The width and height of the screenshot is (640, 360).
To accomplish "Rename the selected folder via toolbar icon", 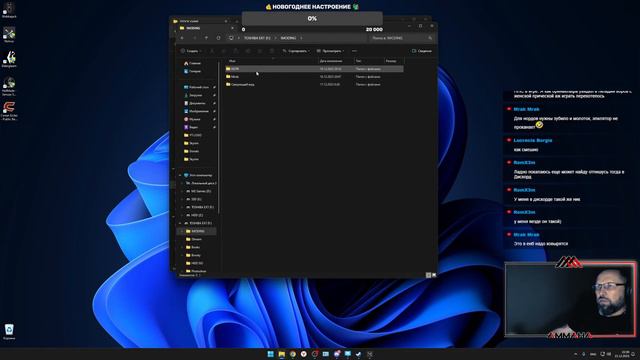I will click(x=247, y=51).
